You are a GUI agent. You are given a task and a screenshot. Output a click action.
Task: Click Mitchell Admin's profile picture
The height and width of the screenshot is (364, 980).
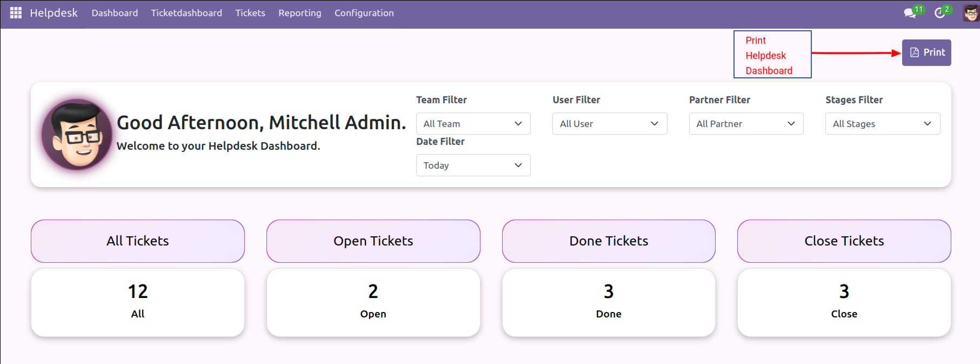click(77, 135)
